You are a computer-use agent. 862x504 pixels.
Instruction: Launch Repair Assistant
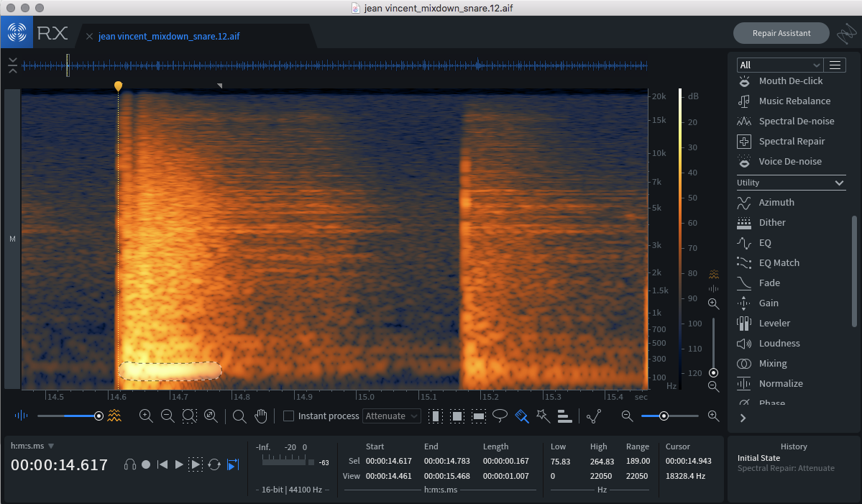(781, 33)
